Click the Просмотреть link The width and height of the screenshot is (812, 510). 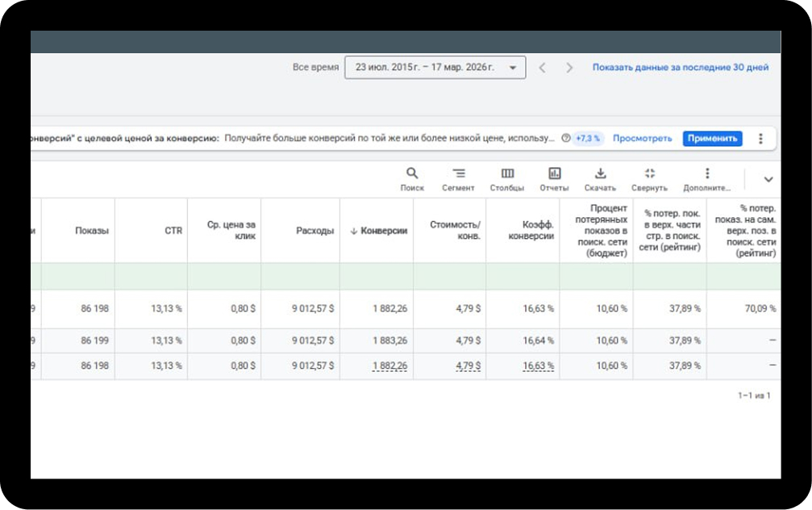point(642,138)
